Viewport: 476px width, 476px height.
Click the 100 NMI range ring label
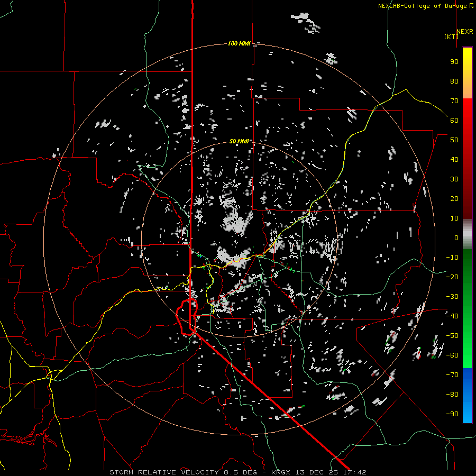click(239, 43)
